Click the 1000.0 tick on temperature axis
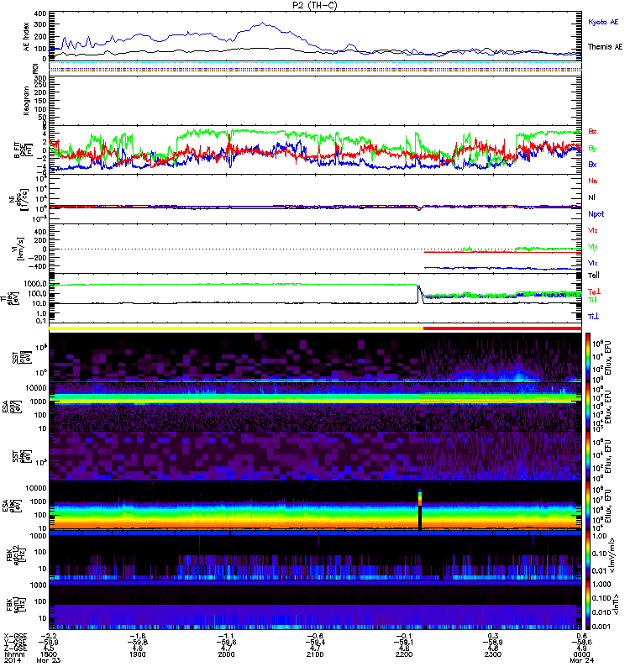 35,284
